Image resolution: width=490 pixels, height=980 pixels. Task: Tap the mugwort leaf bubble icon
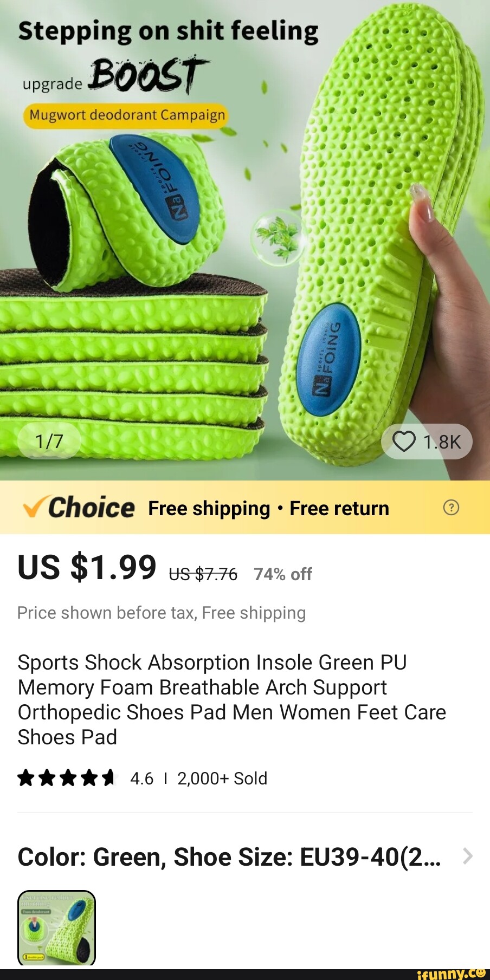[x=278, y=236]
